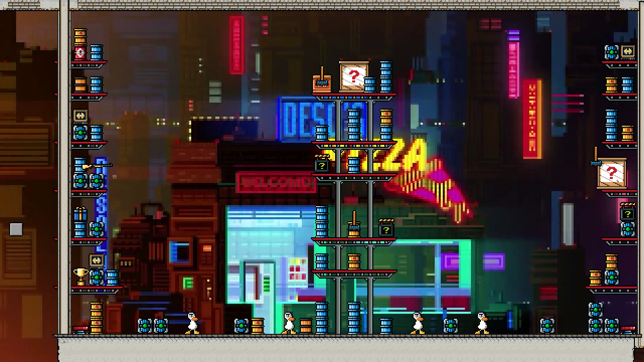Click the gray square on the left panel
The image size is (644, 362).
16,229
